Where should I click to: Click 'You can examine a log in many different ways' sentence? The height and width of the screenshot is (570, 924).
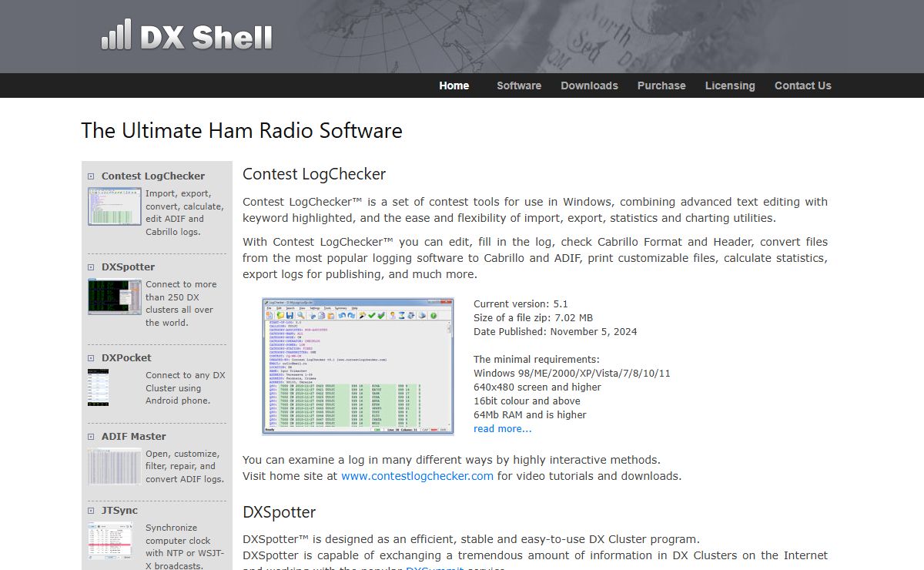pyautogui.click(x=451, y=460)
